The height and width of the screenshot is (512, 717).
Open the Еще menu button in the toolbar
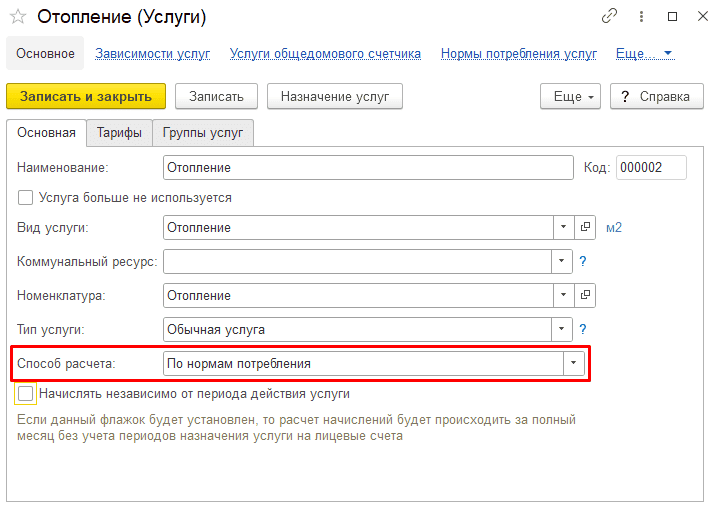click(x=570, y=96)
